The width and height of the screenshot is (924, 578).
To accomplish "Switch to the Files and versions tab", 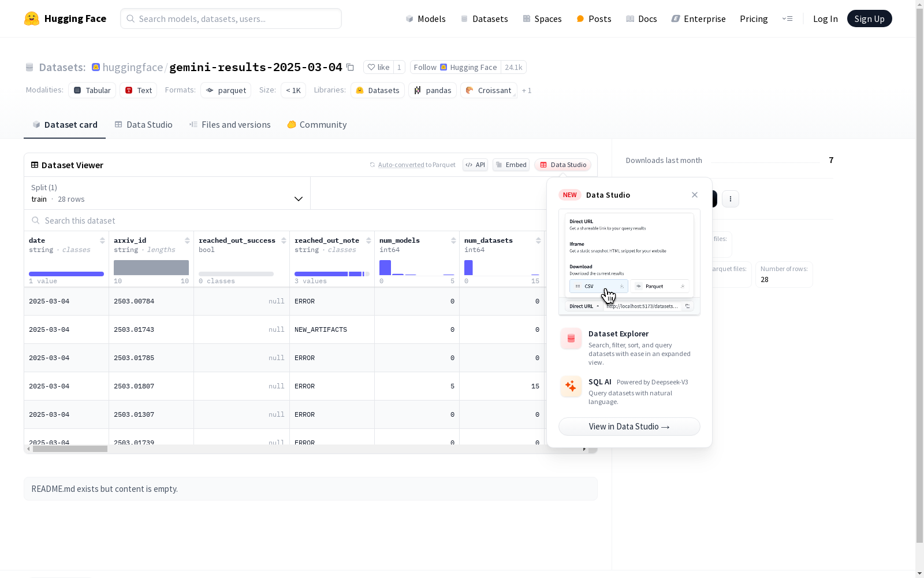I will (x=230, y=124).
